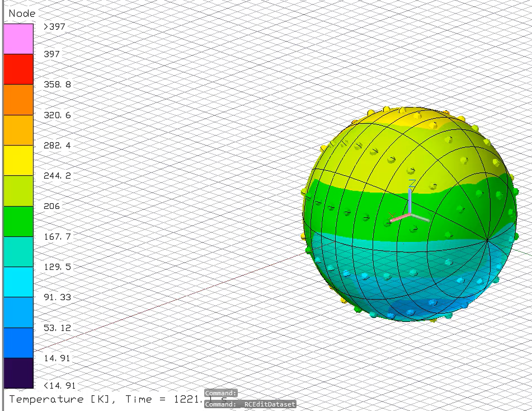
Task: Click the RCEditDataset command line
Action: coord(249,404)
